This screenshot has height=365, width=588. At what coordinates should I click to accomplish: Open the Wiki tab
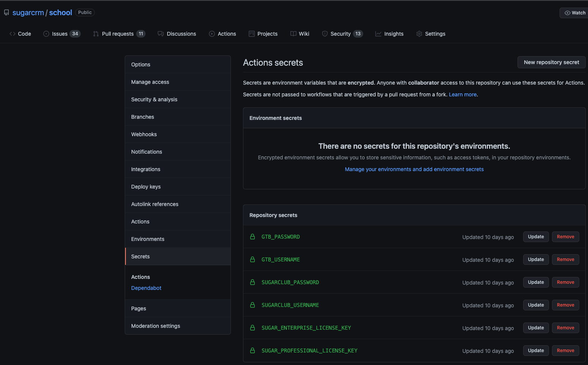coord(300,34)
